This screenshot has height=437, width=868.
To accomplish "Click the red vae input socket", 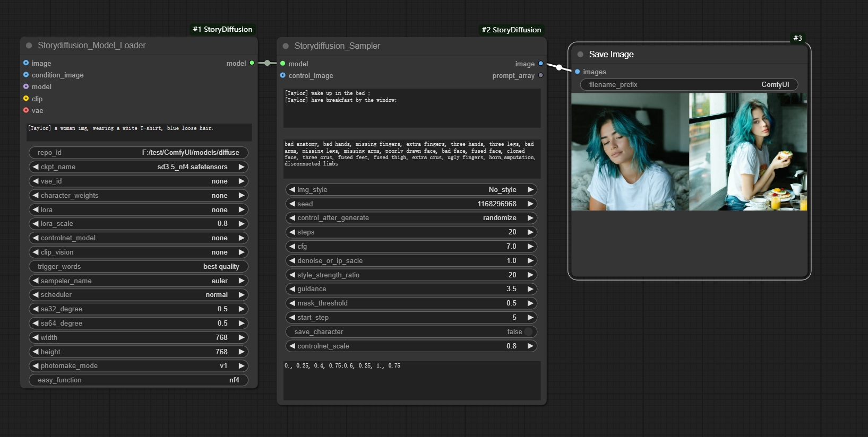I will pyautogui.click(x=26, y=110).
